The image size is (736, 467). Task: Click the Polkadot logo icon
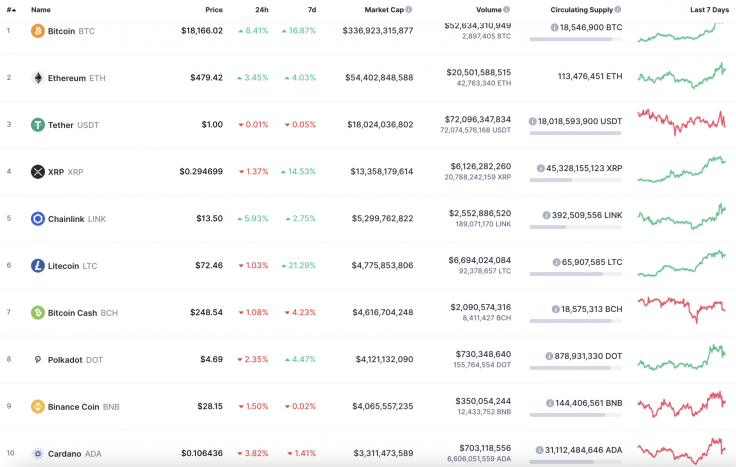click(x=38, y=360)
